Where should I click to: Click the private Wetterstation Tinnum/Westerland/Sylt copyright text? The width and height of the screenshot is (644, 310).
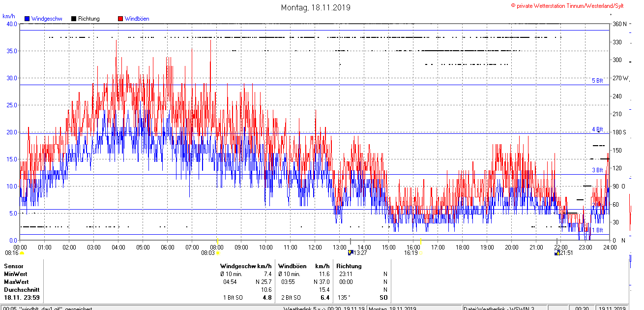click(567, 5)
